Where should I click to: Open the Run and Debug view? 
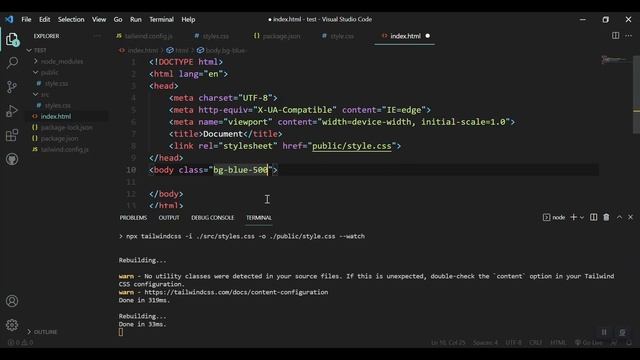(12, 111)
